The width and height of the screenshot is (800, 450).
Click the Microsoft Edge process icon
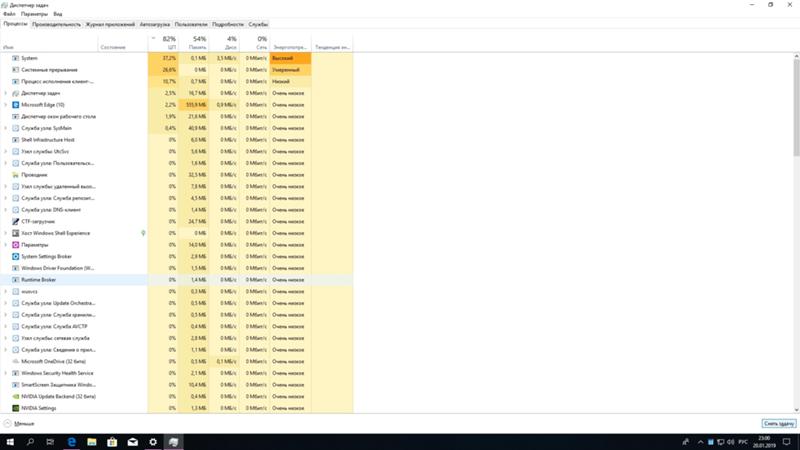click(x=15, y=105)
